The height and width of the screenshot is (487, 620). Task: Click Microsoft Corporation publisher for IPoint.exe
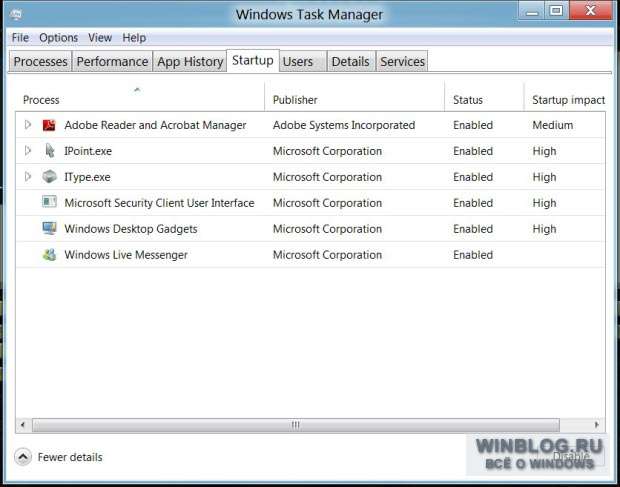click(x=327, y=151)
